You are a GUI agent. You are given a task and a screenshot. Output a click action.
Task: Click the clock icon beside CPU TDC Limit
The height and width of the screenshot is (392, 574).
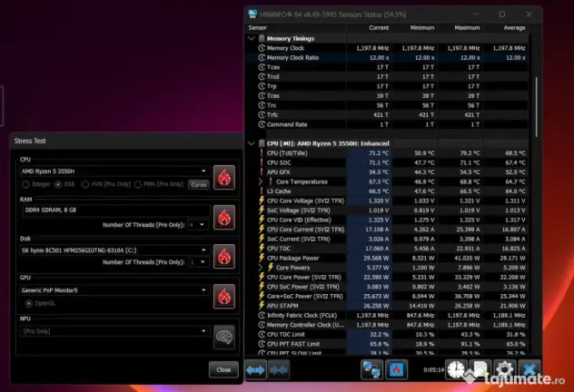(x=262, y=334)
